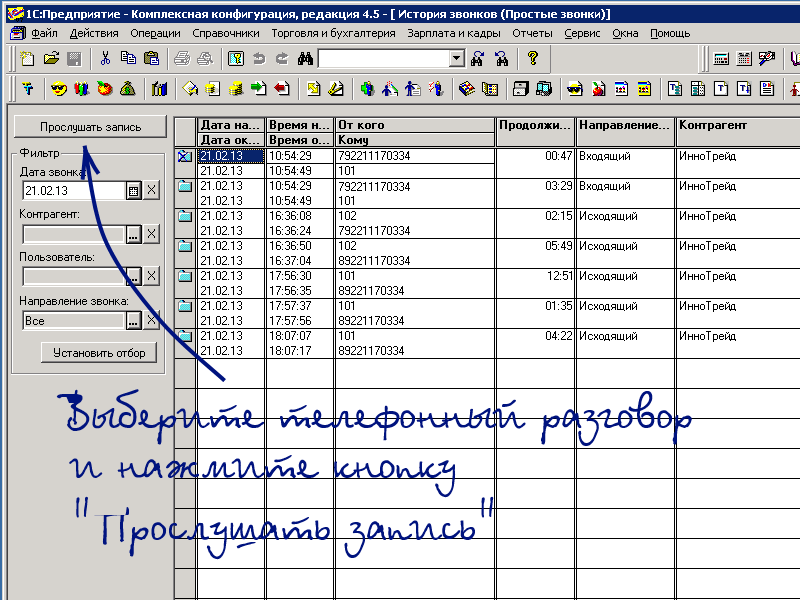Open the Сервис menu
This screenshot has width=800, height=600.
tap(582, 33)
